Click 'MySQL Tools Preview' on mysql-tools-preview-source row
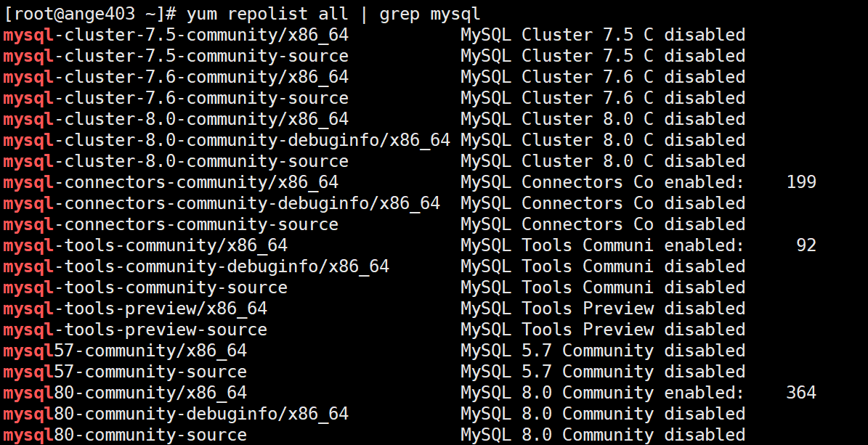Image resolution: width=868 pixels, height=445 pixels. pos(557,330)
